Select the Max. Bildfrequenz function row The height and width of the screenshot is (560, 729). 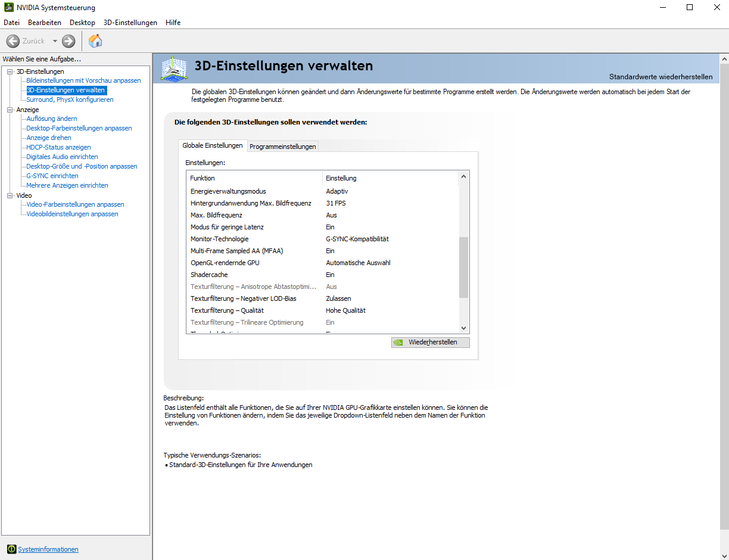[322, 215]
